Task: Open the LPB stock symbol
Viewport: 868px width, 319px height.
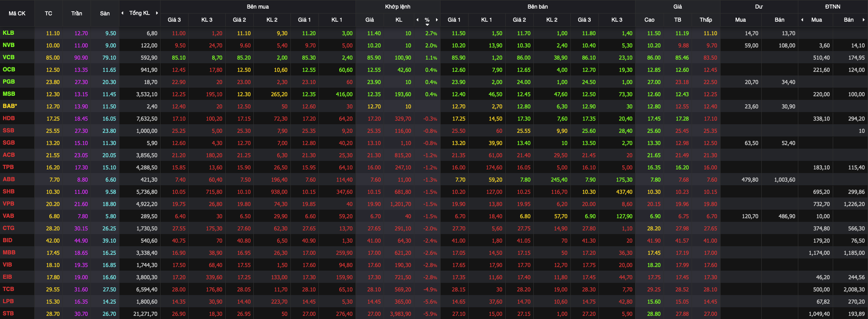Action: 8,301
